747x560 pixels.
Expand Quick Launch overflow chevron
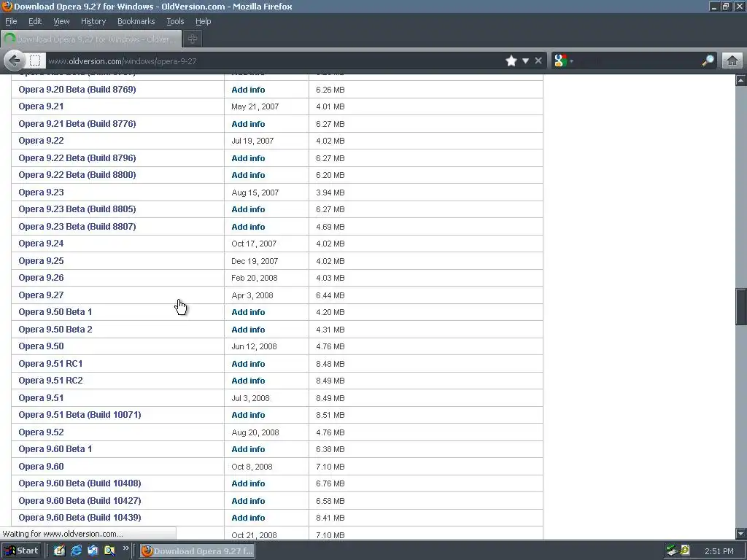point(125,548)
